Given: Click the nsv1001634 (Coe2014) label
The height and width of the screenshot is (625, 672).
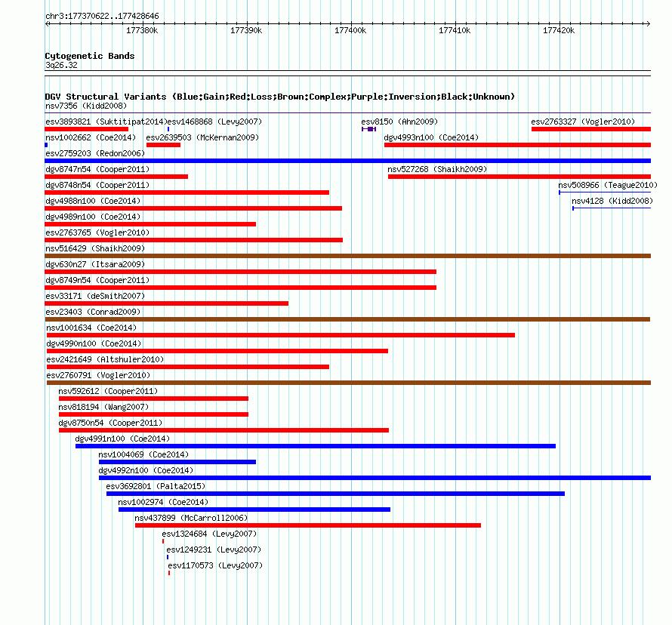Looking at the screenshot, I should click(x=91, y=328).
